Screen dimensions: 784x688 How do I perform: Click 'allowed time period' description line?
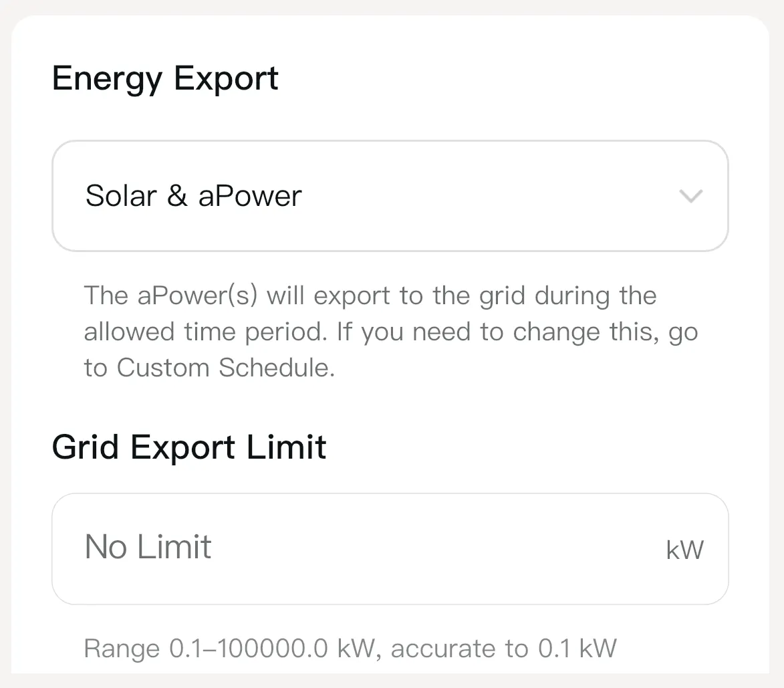207,332
